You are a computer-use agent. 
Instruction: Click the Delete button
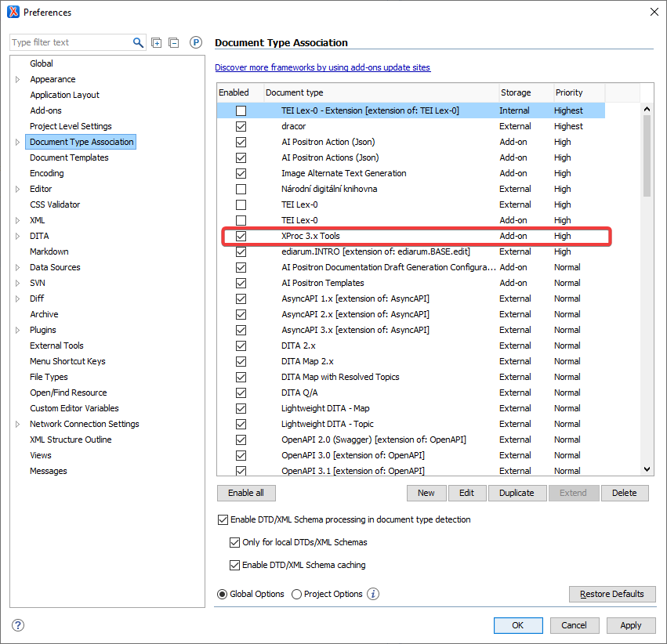point(625,493)
